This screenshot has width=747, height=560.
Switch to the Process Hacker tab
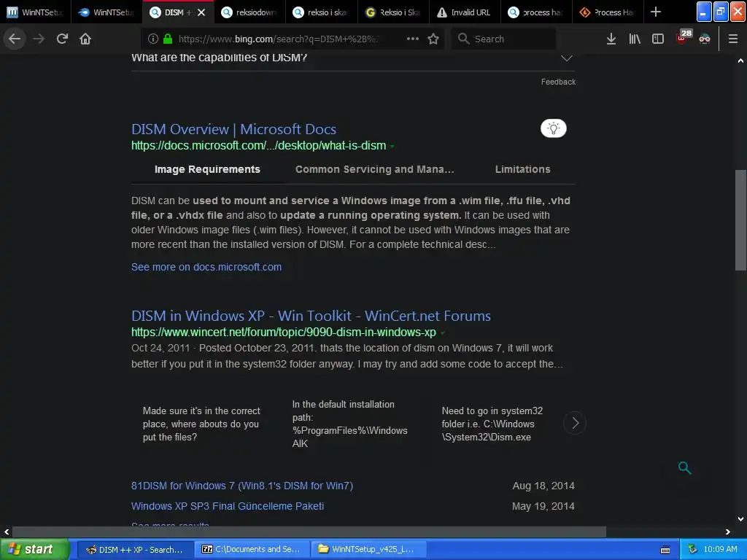point(608,12)
